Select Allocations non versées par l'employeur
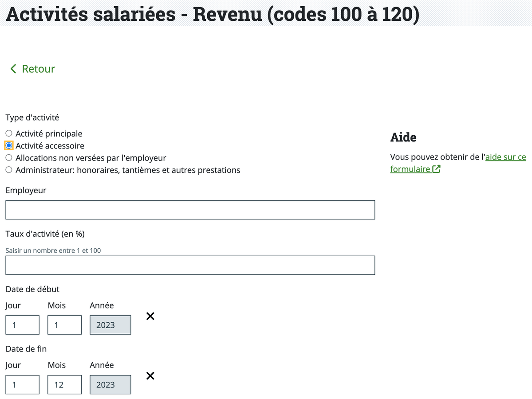 tap(8, 157)
